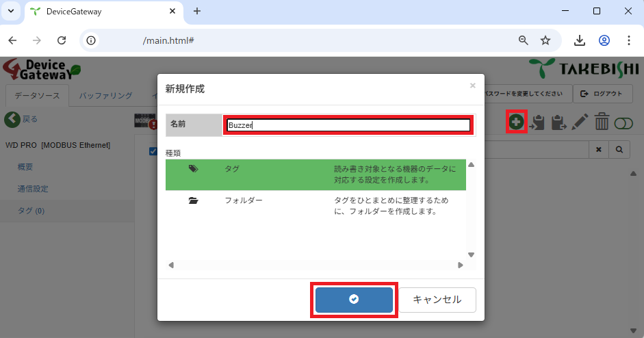Select the フォルダー type row
Viewport: 644px width, 338px height.
pyautogui.click(x=315, y=206)
